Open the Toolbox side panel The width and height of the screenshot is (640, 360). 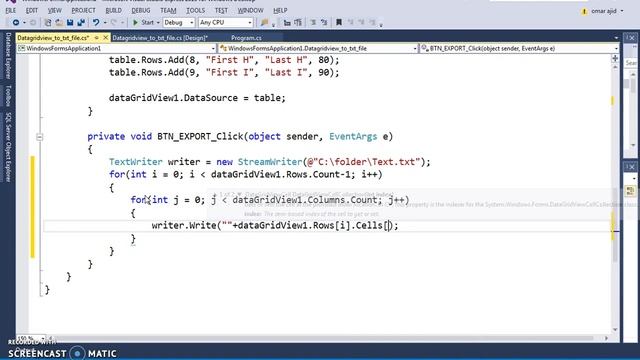8,96
